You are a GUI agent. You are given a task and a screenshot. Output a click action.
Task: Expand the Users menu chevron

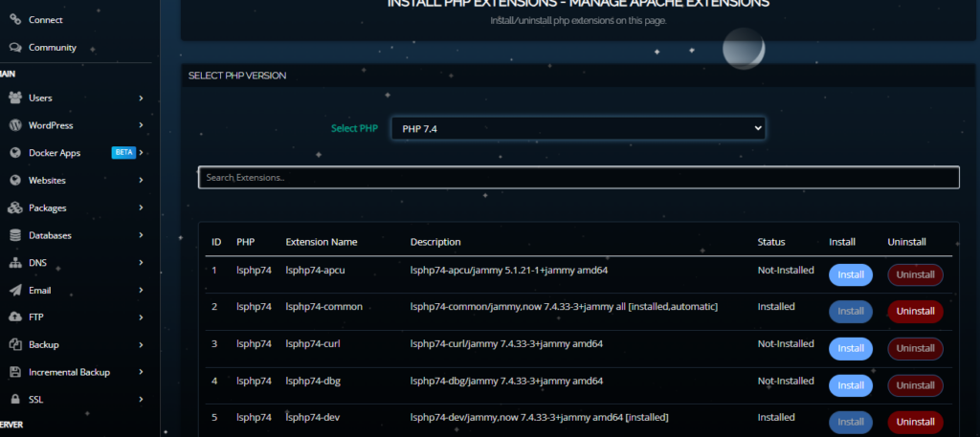click(x=142, y=98)
